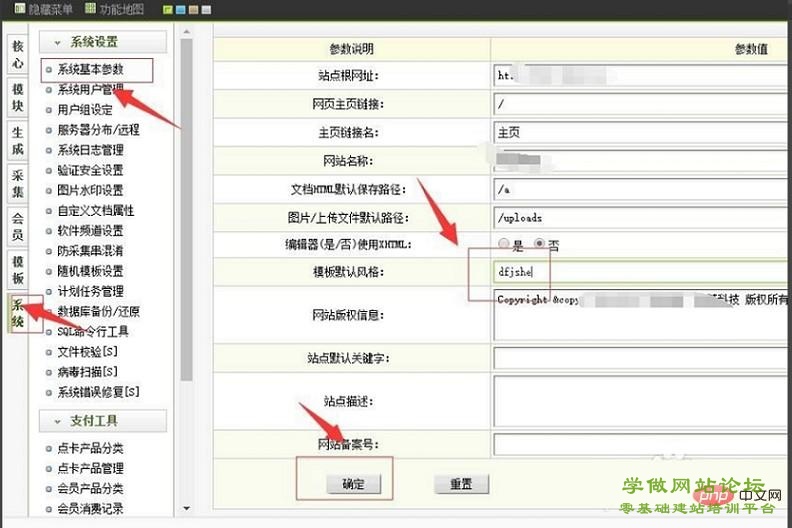Open 验证安全设置 menu item
The height and width of the screenshot is (528, 792).
pyautogui.click(x=90, y=170)
